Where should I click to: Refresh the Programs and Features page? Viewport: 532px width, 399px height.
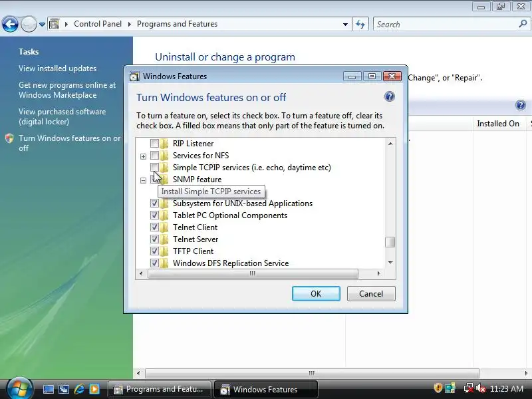point(360,25)
